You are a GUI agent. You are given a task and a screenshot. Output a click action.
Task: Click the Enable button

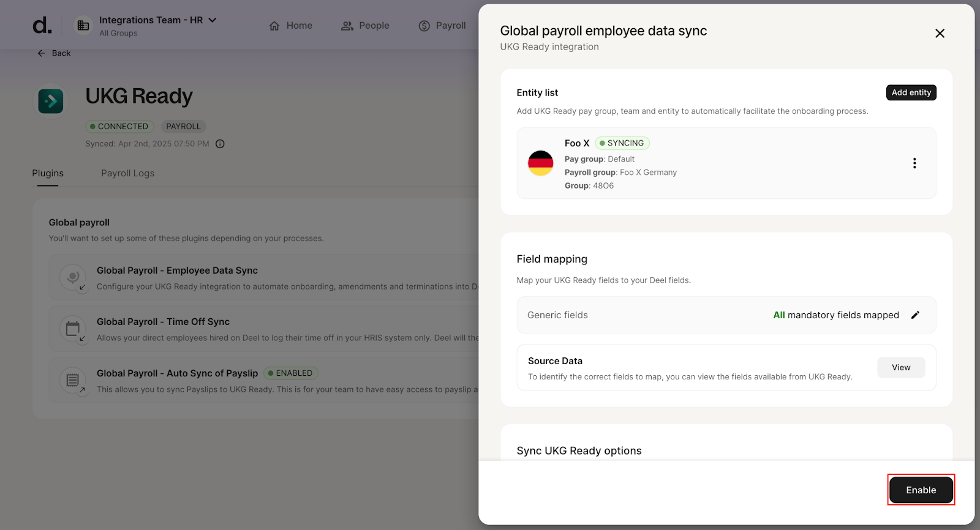pos(921,490)
